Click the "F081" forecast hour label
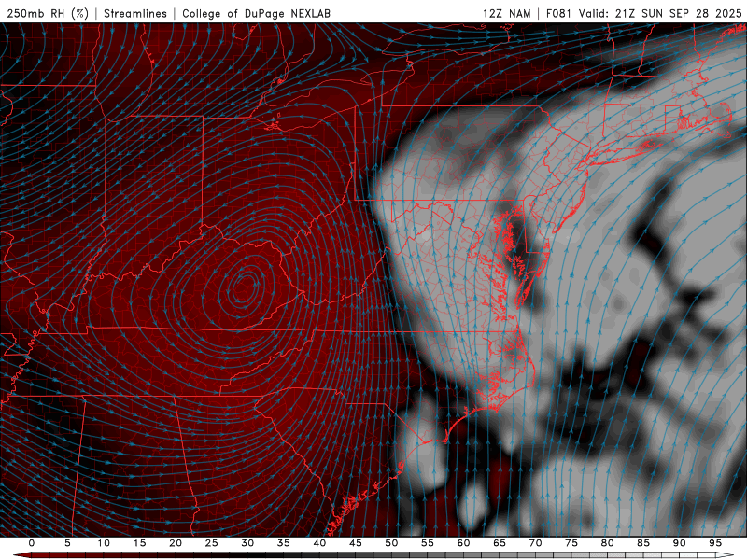 558,13
